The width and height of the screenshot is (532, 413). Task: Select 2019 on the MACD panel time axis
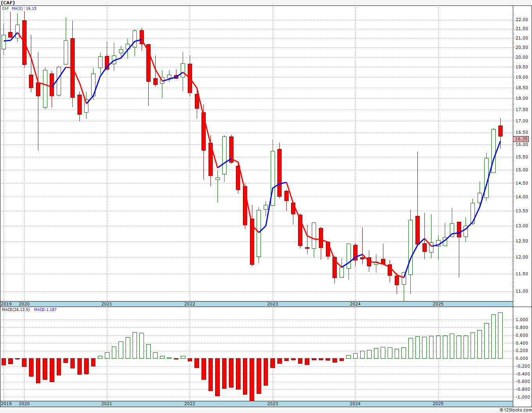(6, 404)
